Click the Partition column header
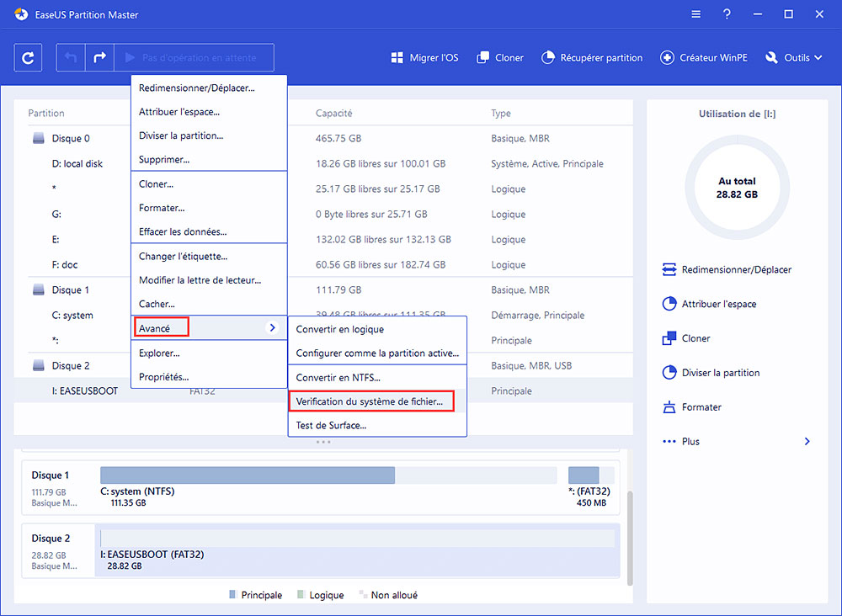Screen dimensions: 842x616 click(46, 114)
